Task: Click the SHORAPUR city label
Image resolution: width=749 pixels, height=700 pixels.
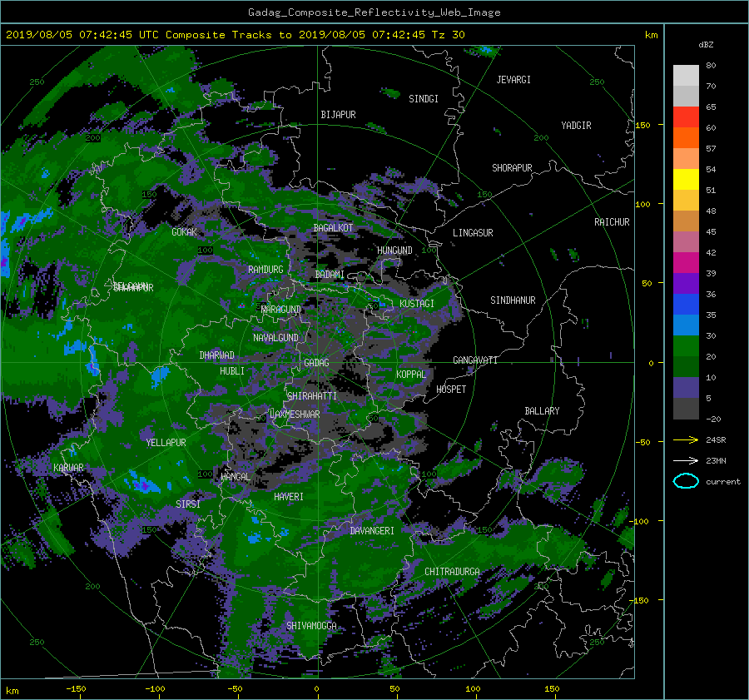Action: 512,168
